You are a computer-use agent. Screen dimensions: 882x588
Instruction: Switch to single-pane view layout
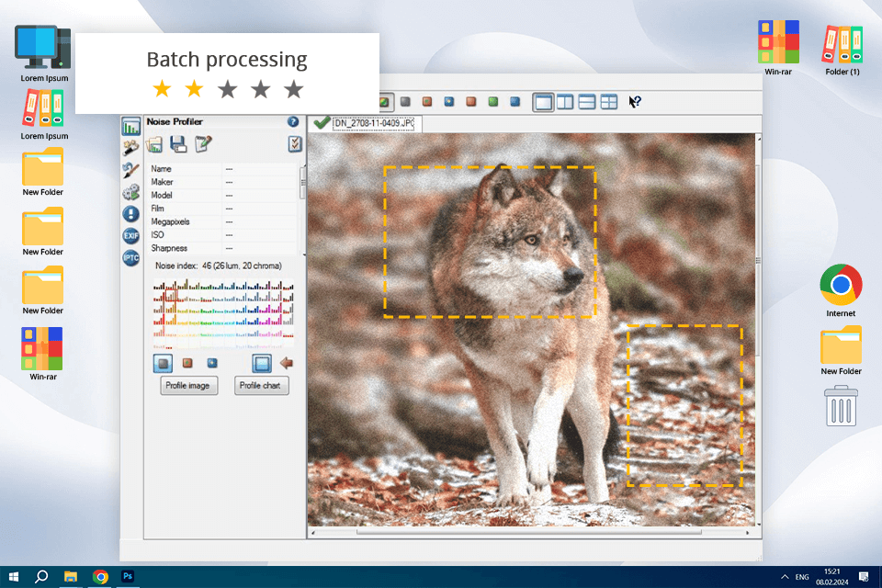point(543,102)
